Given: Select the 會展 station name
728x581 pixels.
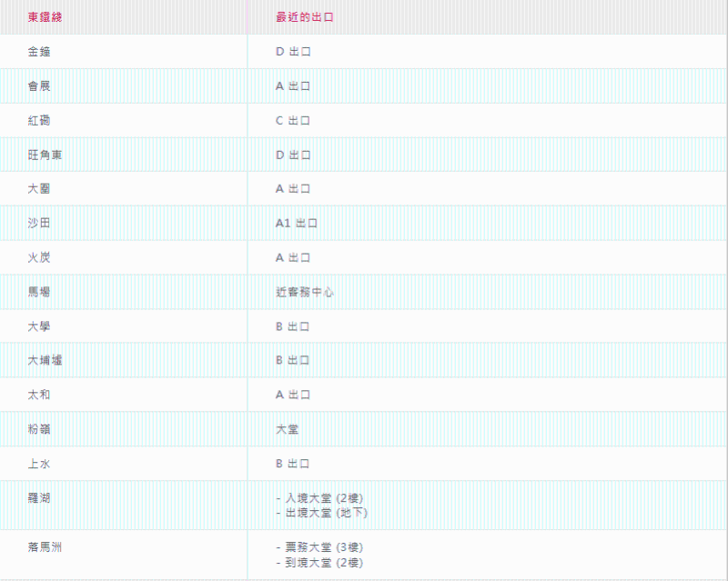Looking at the screenshot, I should 39,86.
